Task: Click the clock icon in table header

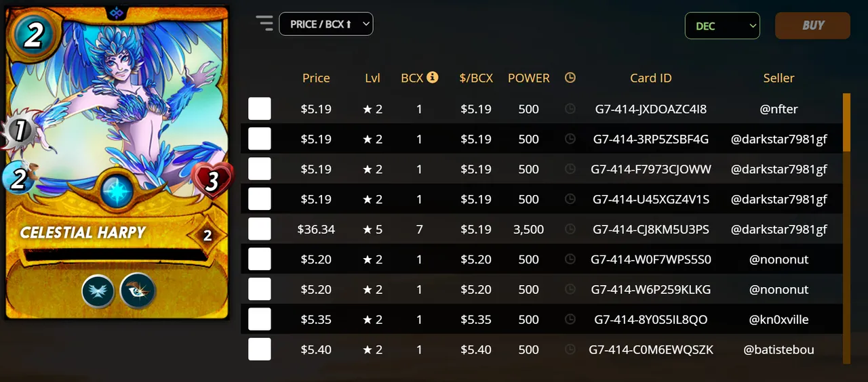Action: 570,77
